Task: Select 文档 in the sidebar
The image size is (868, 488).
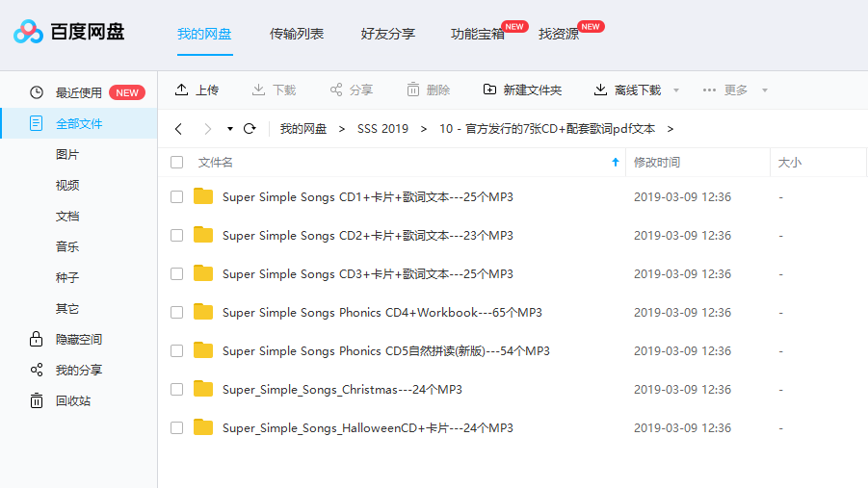Action: tap(67, 217)
